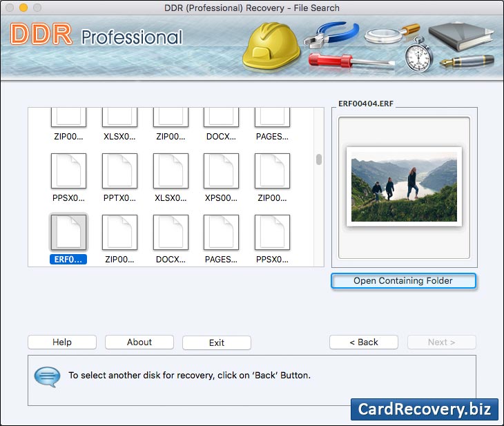This screenshot has width=504, height=426.
Task: Click the greyed-out Next > button
Action: tap(442, 342)
